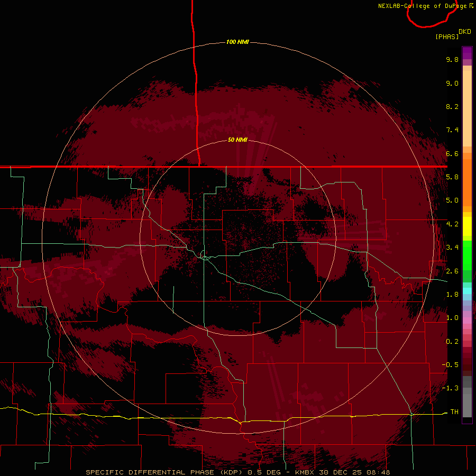Click the purple top segment of color bar
The width and height of the screenshot is (476, 476).
pyautogui.click(x=467, y=53)
